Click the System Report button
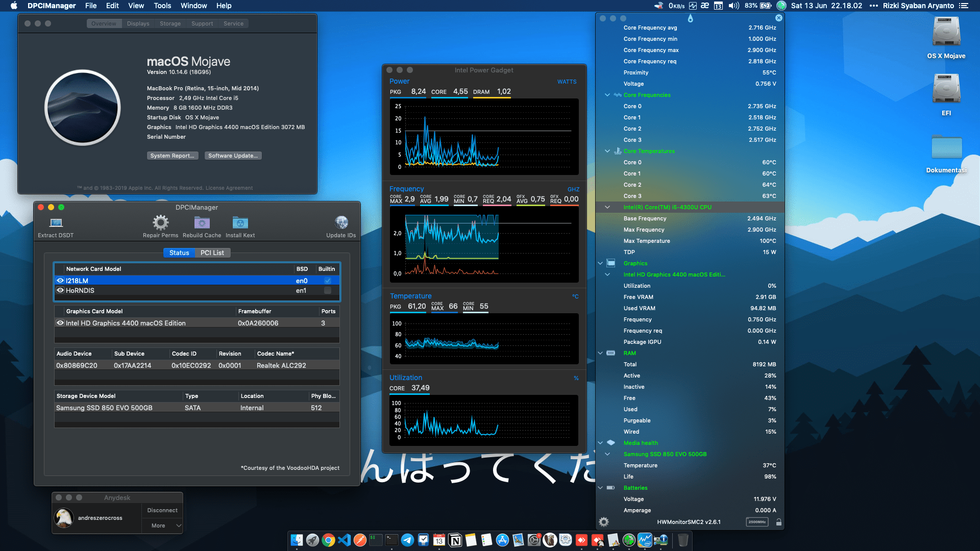This screenshot has height=551, width=980. tap(173, 156)
